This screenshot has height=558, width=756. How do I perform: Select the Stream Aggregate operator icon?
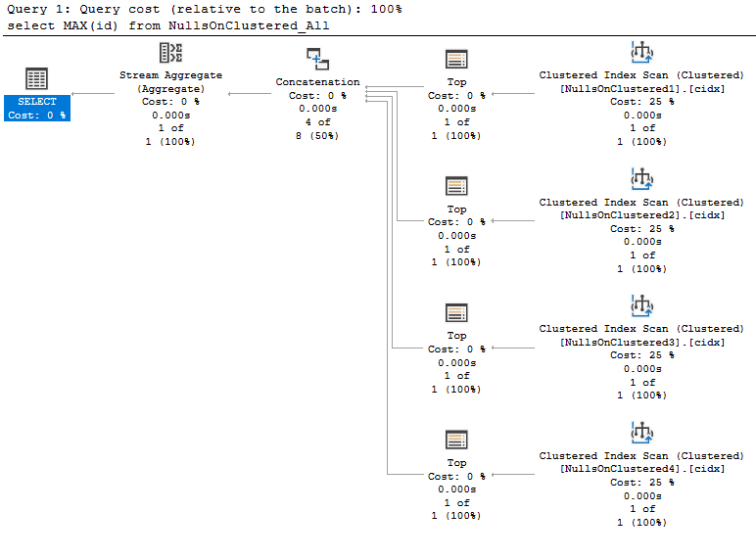pyautogui.click(x=170, y=54)
